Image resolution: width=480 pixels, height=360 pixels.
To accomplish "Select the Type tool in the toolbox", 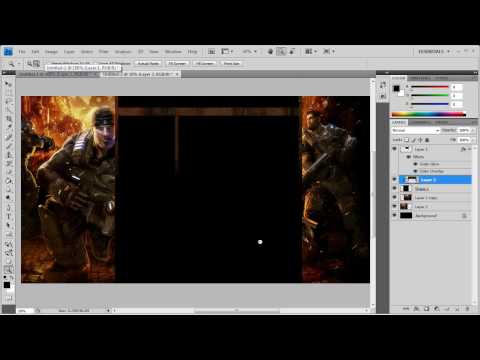I will tap(8, 216).
